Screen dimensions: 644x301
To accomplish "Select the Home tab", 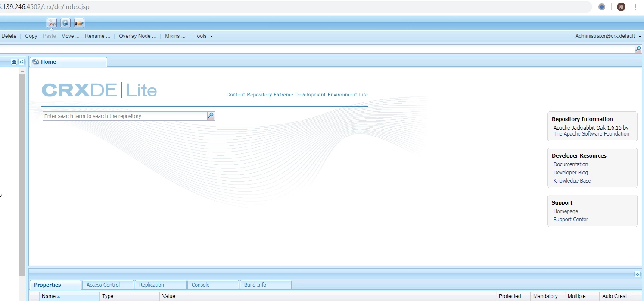I will pyautogui.click(x=68, y=62).
